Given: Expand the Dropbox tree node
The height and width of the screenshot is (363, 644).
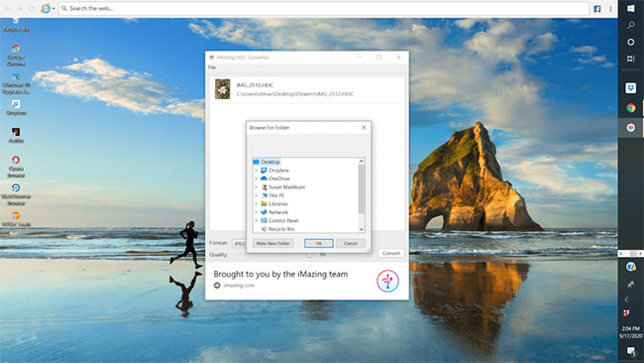Looking at the screenshot, I should coord(257,171).
